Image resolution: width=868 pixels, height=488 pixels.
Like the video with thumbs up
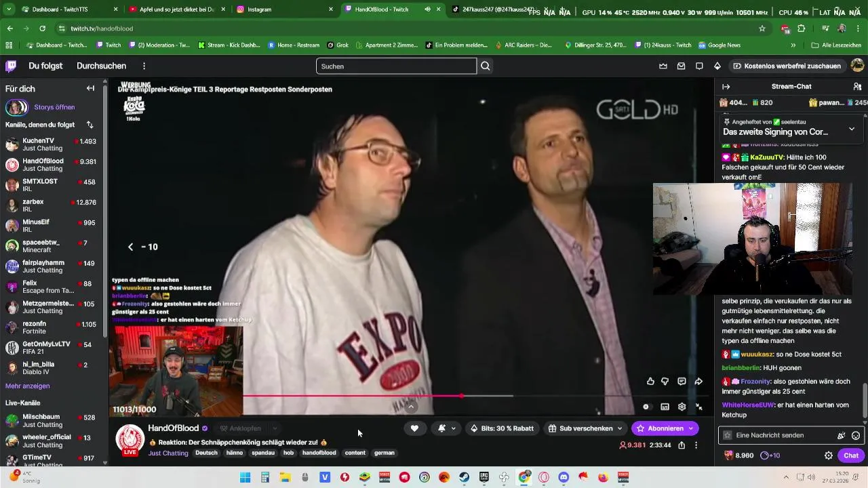[x=650, y=382]
